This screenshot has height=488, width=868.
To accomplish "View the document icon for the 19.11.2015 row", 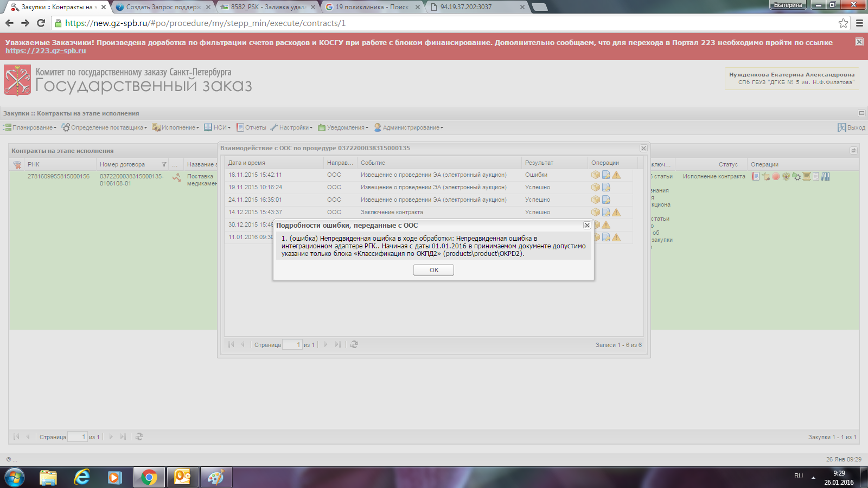I will tap(606, 187).
